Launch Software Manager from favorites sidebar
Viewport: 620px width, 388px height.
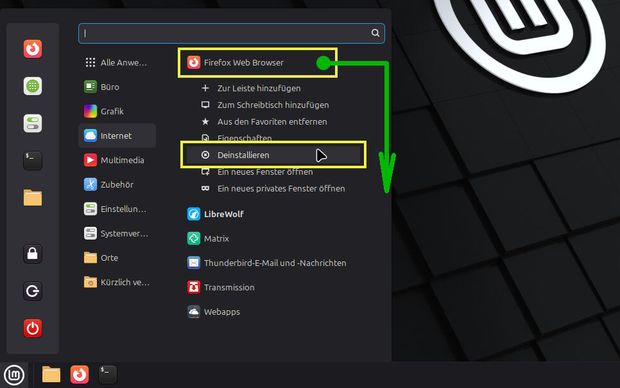pos(32,86)
